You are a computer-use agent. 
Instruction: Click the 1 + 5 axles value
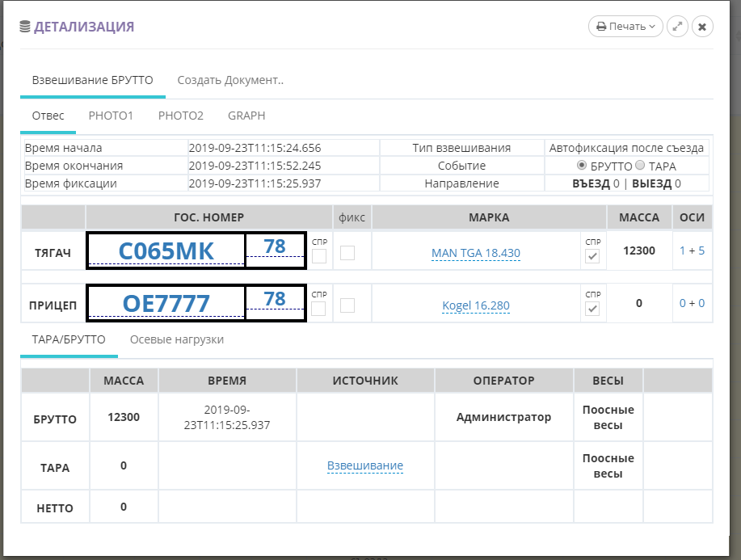coord(692,251)
